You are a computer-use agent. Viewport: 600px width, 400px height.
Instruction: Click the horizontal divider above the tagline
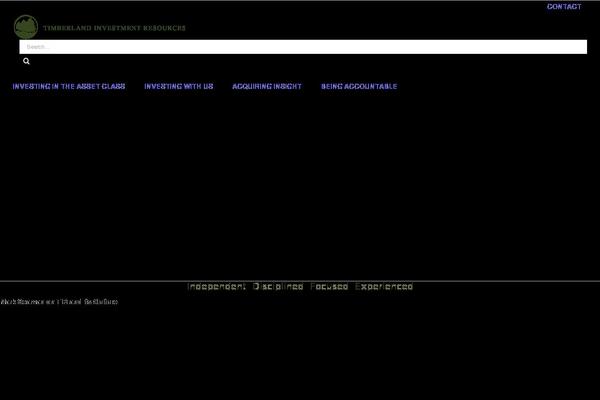click(x=300, y=281)
